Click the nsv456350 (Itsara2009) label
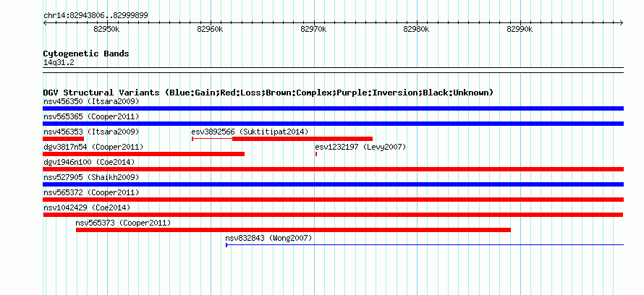The width and height of the screenshot is (644, 295). click(91, 101)
